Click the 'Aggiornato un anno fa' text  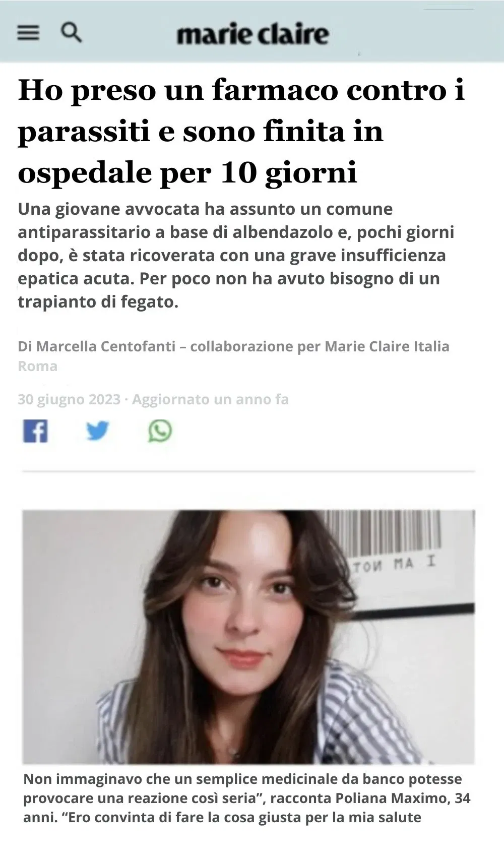click(210, 399)
